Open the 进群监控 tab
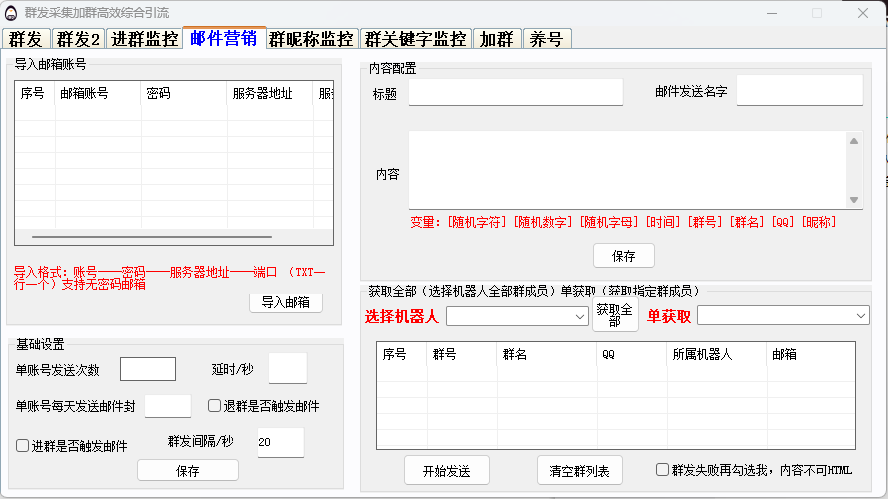The width and height of the screenshot is (888, 499). pyautogui.click(x=144, y=39)
